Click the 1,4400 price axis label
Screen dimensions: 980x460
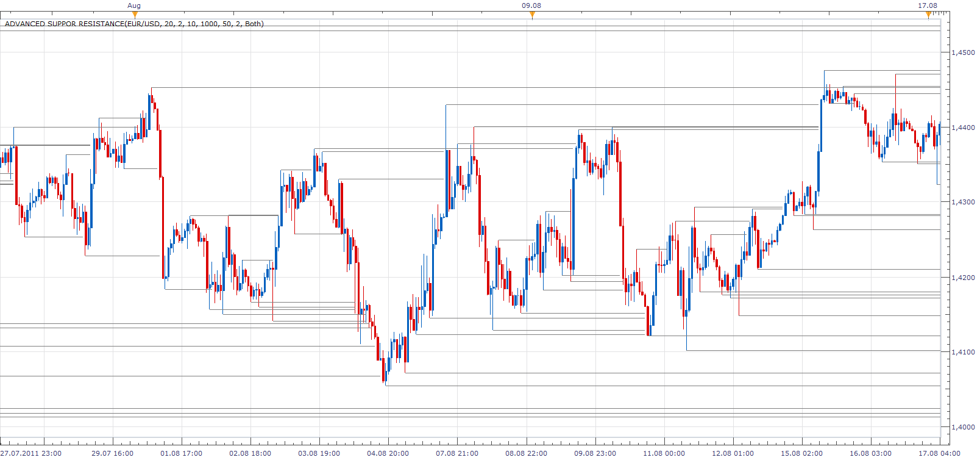point(963,128)
